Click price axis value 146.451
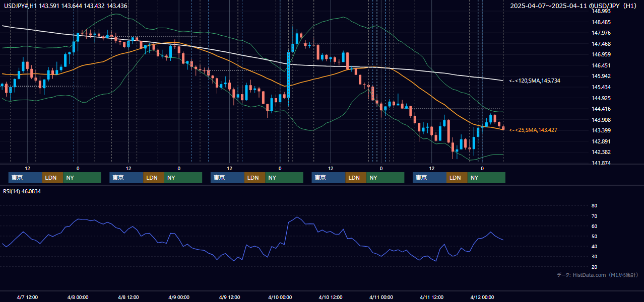Viewport: 644px width, 302px height. [x=601, y=65]
